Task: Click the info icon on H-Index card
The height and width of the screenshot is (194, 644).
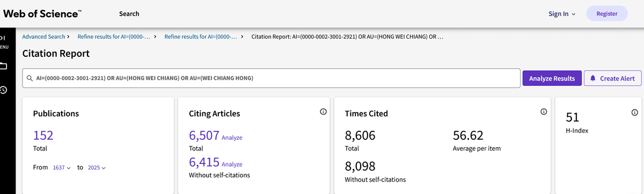Action: click(x=634, y=112)
